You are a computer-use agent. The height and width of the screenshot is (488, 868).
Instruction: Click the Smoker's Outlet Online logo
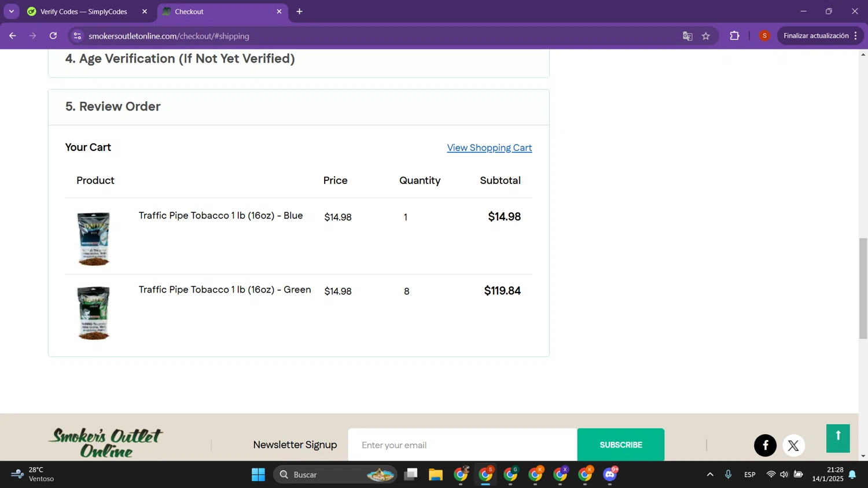pyautogui.click(x=106, y=443)
